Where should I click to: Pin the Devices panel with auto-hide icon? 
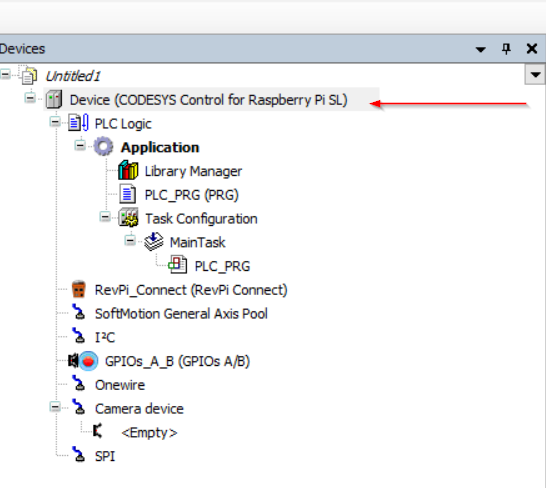(x=506, y=49)
